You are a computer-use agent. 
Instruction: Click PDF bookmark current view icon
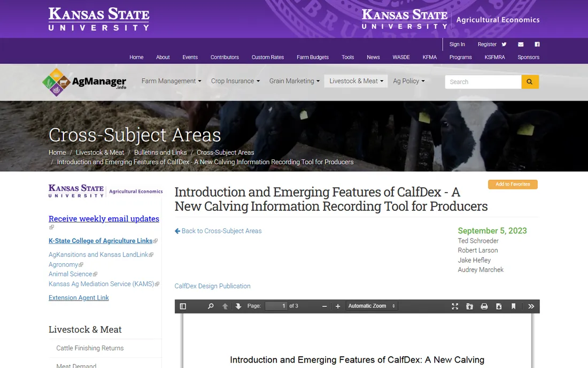(513, 306)
